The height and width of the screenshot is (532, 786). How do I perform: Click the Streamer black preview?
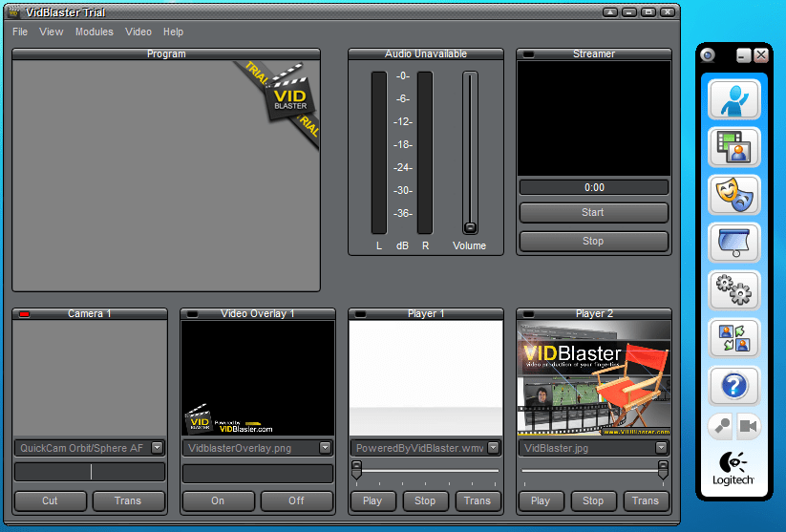click(594, 118)
